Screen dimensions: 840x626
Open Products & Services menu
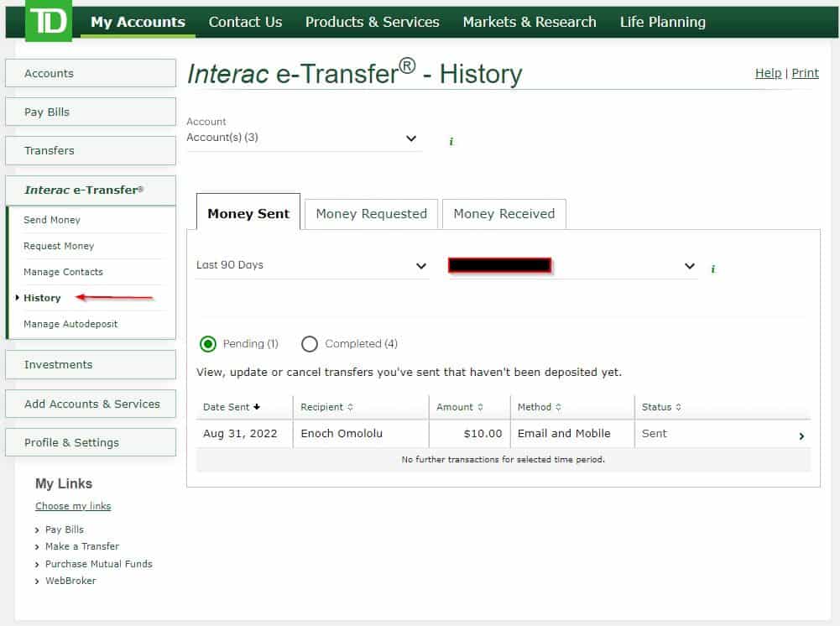tap(373, 22)
